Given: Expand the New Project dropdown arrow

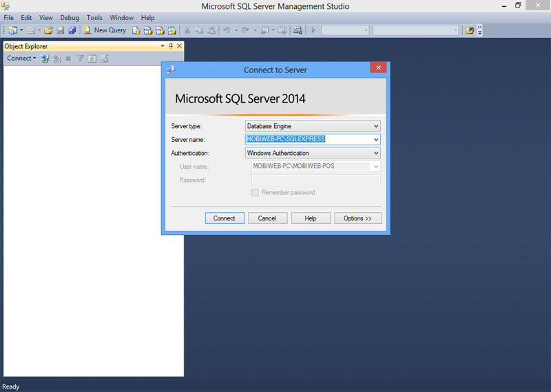Looking at the screenshot, I should point(21,30).
